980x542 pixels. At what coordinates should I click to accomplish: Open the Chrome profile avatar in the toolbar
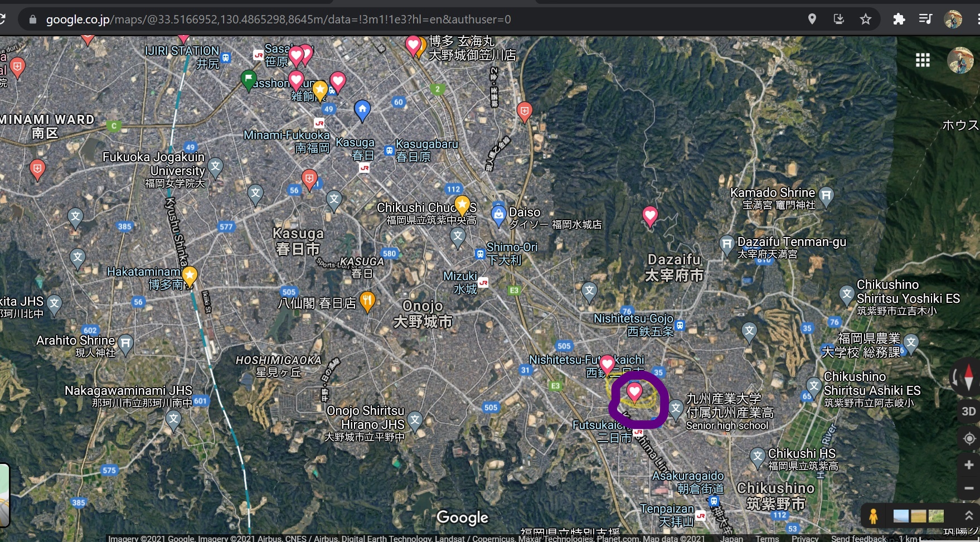click(x=953, y=20)
